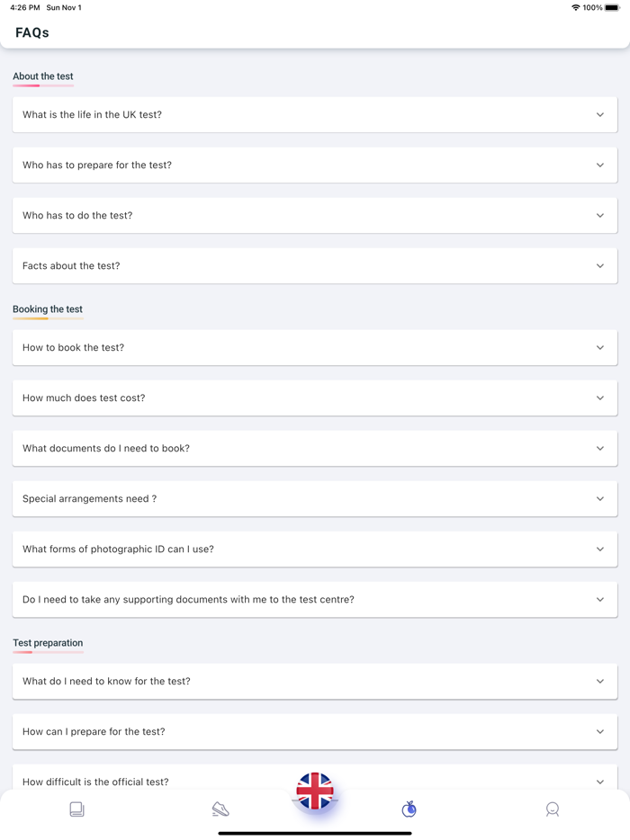
Task: Select the 'About the test' section header
Action: [42, 76]
